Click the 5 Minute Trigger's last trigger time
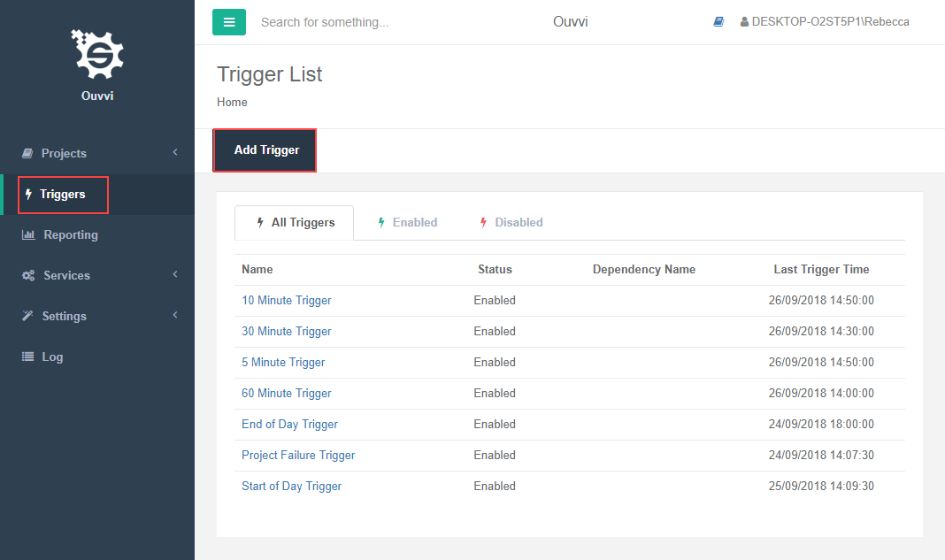 821,363
